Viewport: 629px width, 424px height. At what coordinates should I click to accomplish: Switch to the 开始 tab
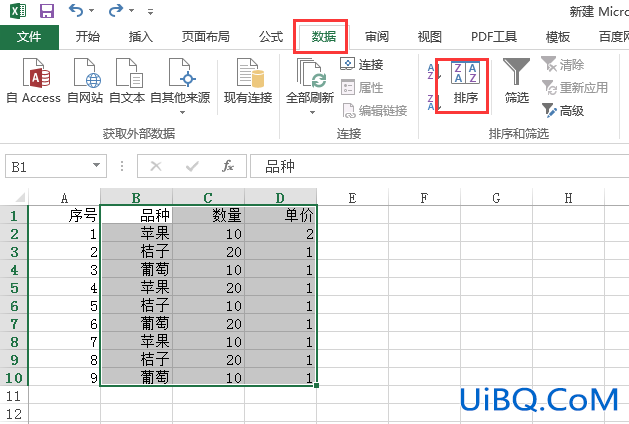(87, 37)
